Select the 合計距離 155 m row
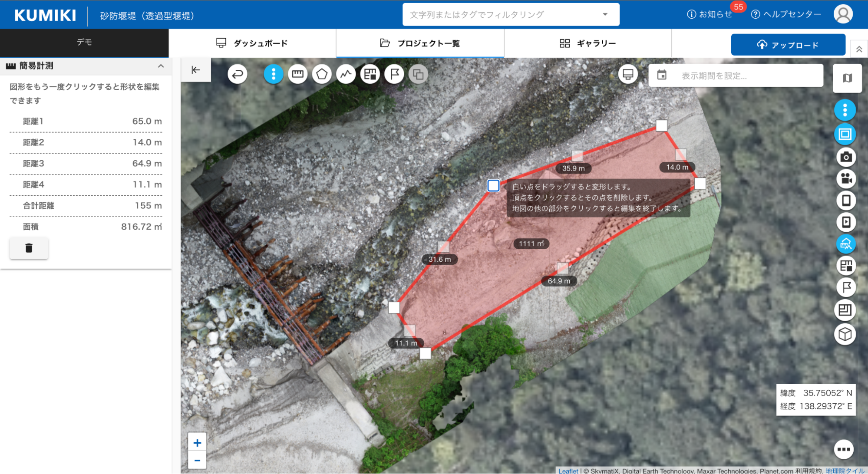Viewport: 868px width, 474px height. point(86,206)
